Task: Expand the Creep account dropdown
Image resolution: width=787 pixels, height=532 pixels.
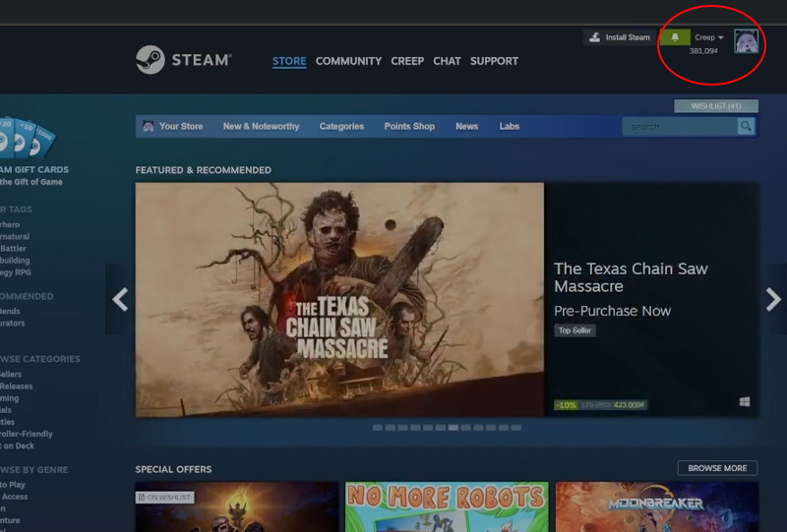Action: 708,37
